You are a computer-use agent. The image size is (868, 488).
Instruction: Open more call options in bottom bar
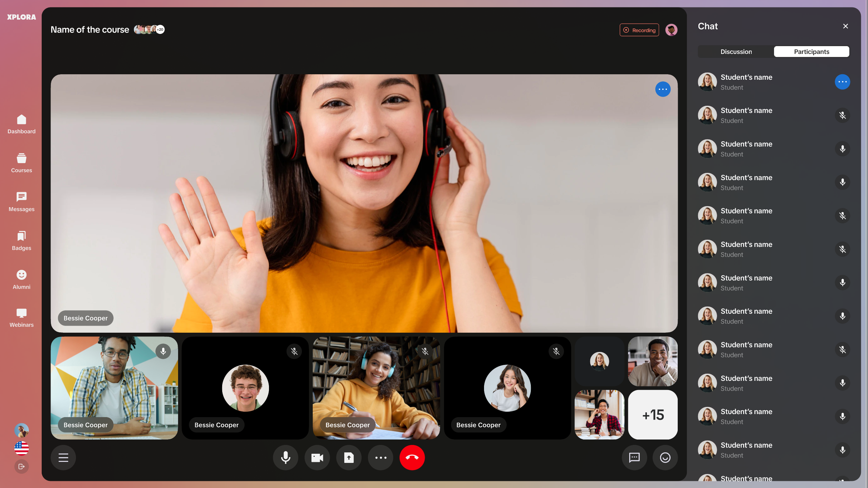[381, 458]
